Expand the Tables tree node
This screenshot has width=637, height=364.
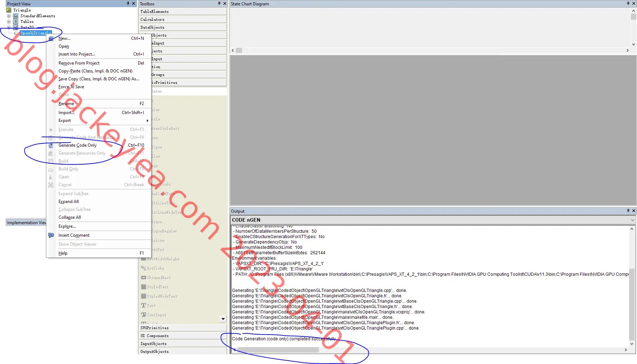pyautogui.click(x=9, y=22)
